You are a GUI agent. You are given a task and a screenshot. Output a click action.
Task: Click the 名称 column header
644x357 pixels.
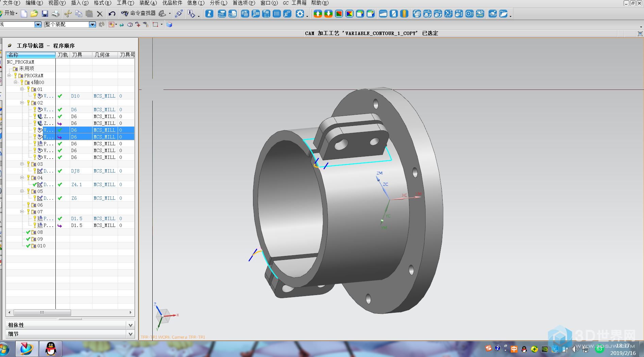point(31,55)
